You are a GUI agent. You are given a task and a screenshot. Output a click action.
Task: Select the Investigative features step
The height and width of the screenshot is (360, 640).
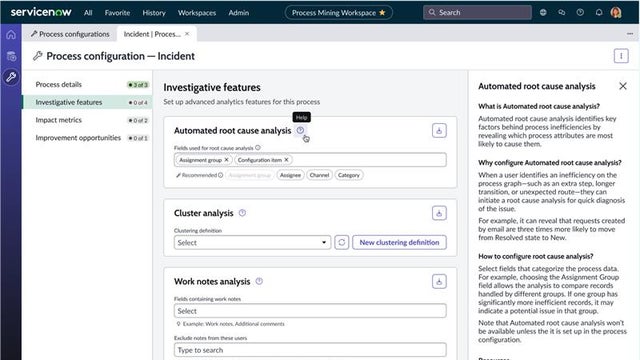tap(87, 102)
